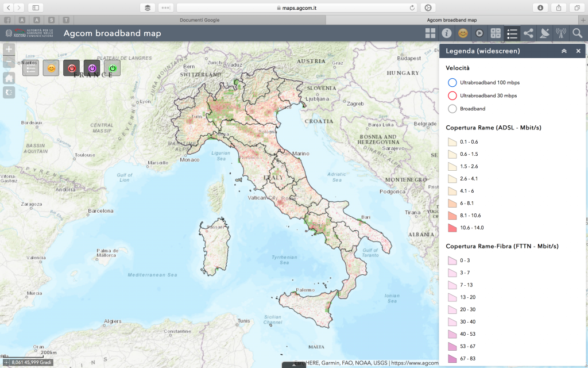Toggle the red power button on map
588x368 pixels.
click(71, 68)
